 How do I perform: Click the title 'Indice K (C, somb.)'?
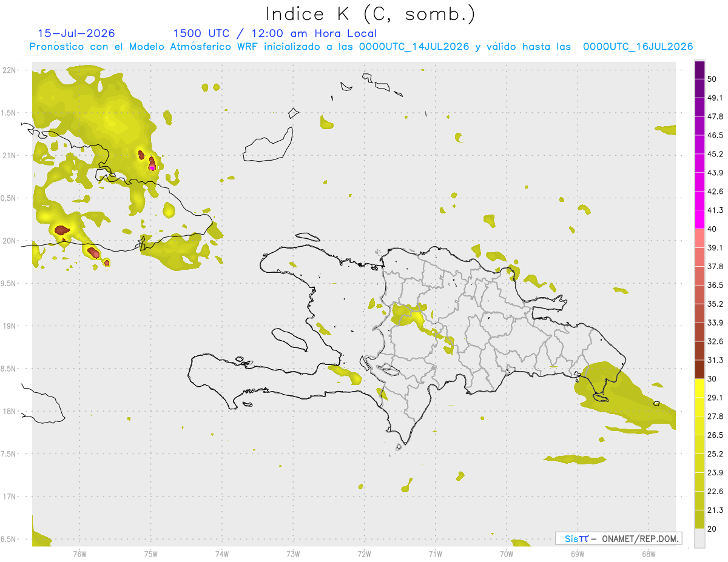[x=370, y=15]
